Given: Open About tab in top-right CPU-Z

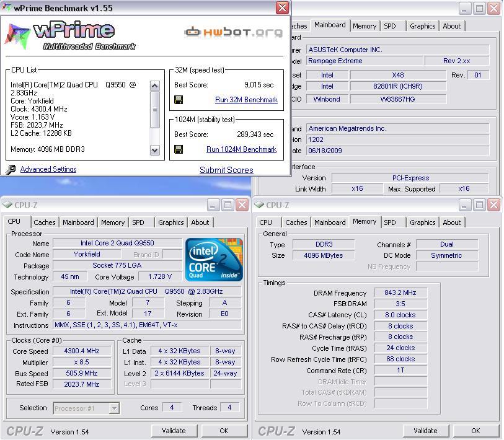Looking at the screenshot, I should point(451,26).
